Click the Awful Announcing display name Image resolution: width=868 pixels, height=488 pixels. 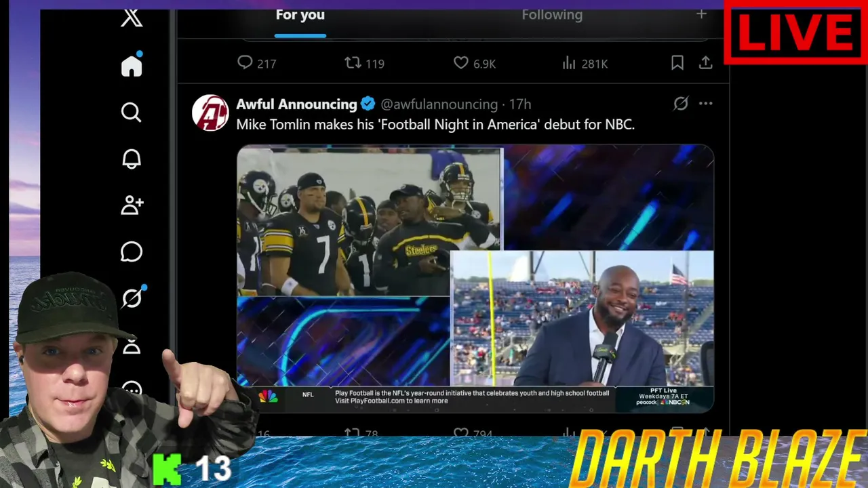tap(296, 104)
